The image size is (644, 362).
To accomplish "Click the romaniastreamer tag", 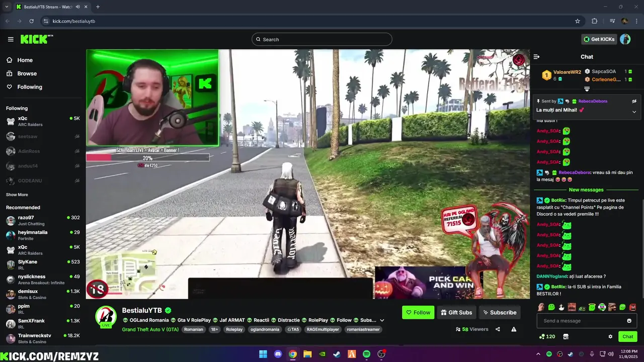I will click(363, 329).
